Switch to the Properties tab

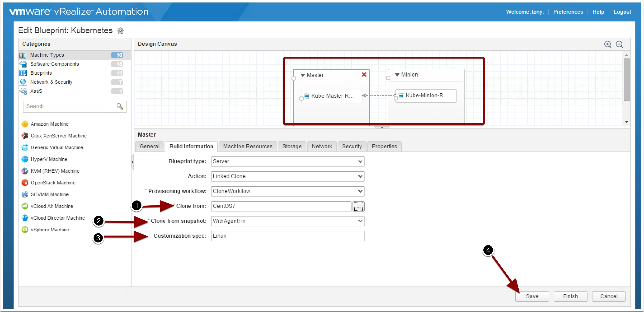point(384,146)
